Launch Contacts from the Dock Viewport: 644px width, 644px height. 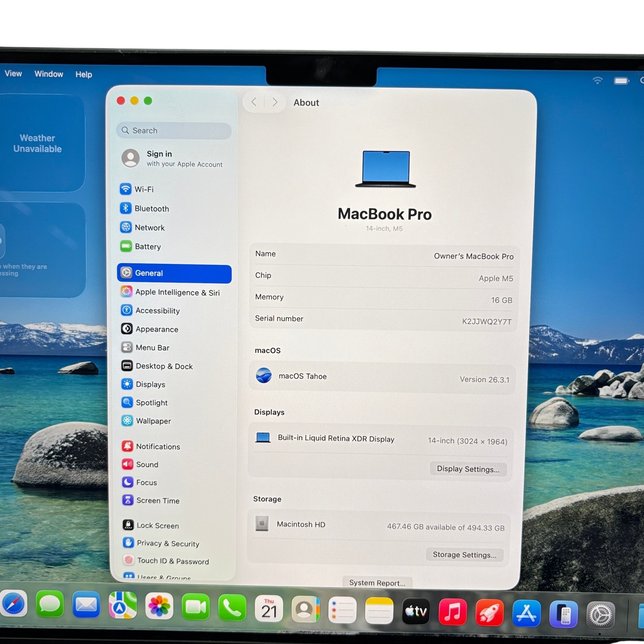click(x=305, y=609)
